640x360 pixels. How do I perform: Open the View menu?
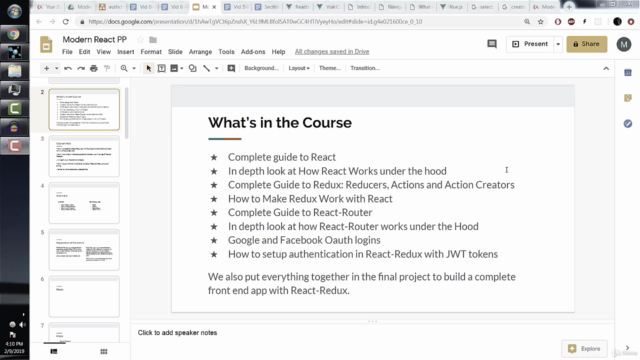pyautogui.click(x=103, y=52)
